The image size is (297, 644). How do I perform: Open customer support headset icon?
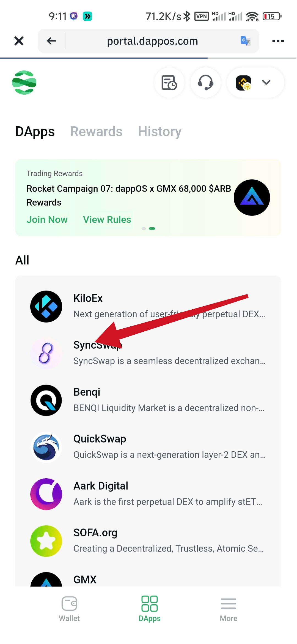(x=206, y=83)
